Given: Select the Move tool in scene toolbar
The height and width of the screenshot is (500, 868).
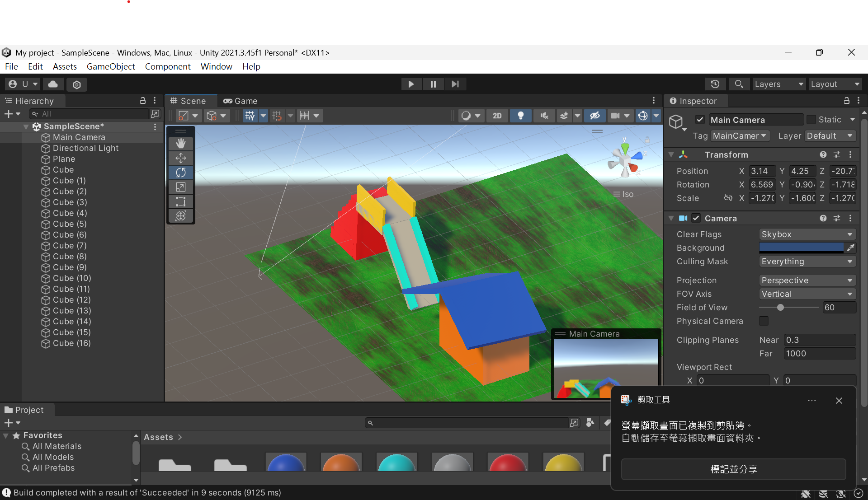Looking at the screenshot, I should point(181,158).
